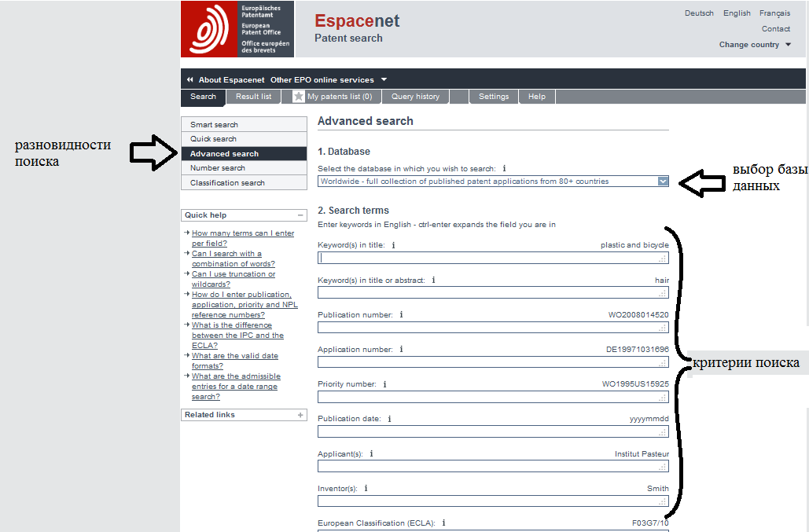Screen dimensions: 809x532
Task: Select Smart search in sidebar
Action: click(x=244, y=125)
